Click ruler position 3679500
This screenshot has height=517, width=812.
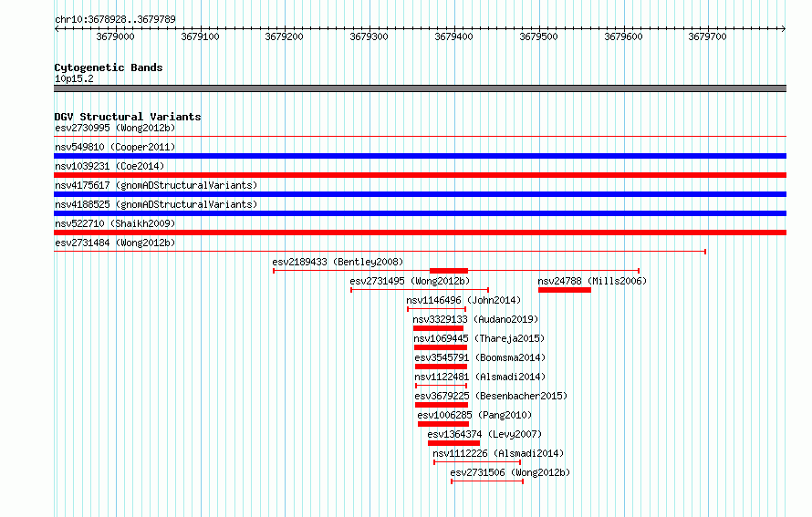(x=538, y=36)
